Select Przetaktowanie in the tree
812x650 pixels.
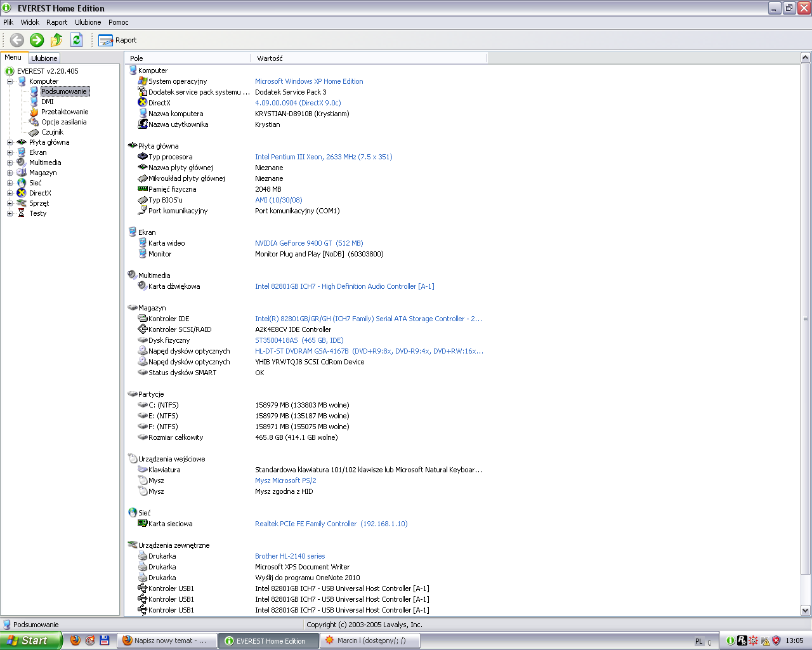pos(65,112)
